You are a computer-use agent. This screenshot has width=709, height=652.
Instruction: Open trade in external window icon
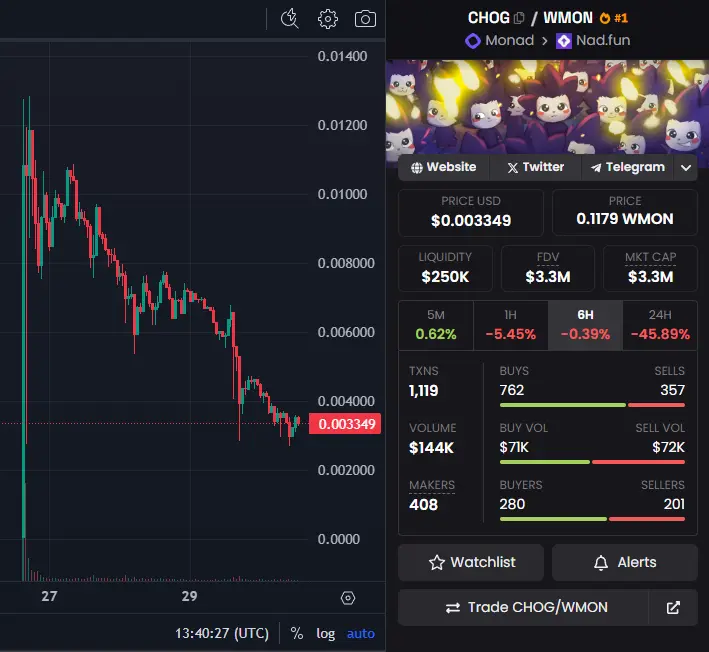[x=673, y=607]
